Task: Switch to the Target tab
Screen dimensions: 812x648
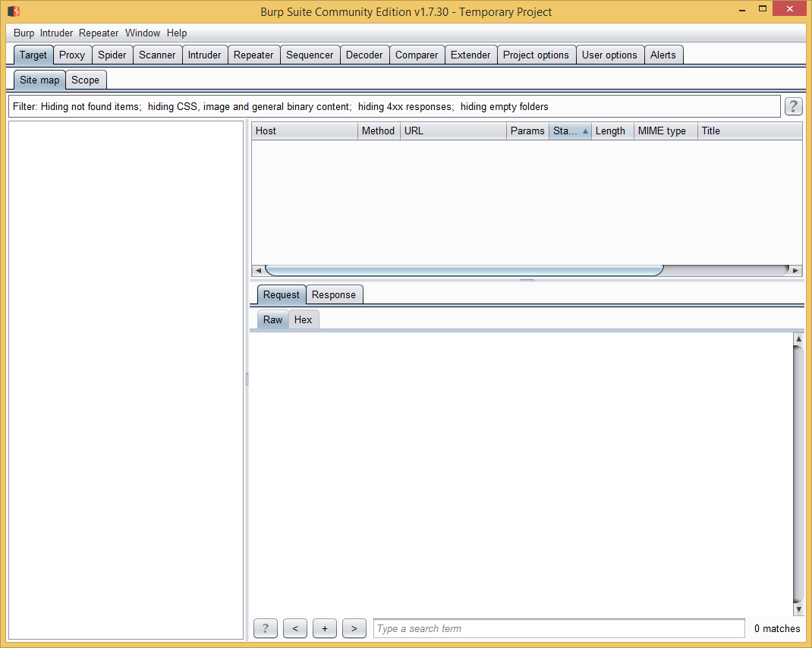Action: (33, 55)
